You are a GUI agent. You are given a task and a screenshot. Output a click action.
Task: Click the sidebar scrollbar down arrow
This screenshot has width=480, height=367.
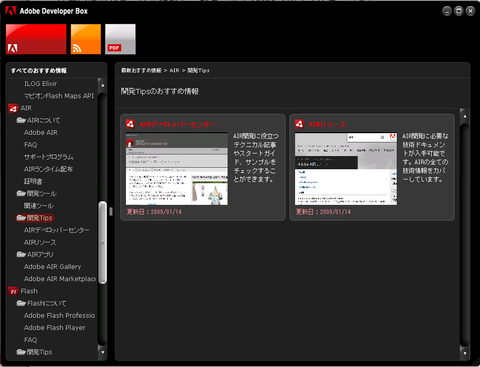tap(102, 352)
